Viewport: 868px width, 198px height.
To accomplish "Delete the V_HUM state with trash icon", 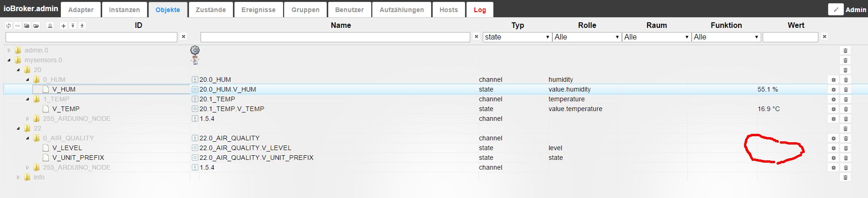I will click(x=845, y=89).
